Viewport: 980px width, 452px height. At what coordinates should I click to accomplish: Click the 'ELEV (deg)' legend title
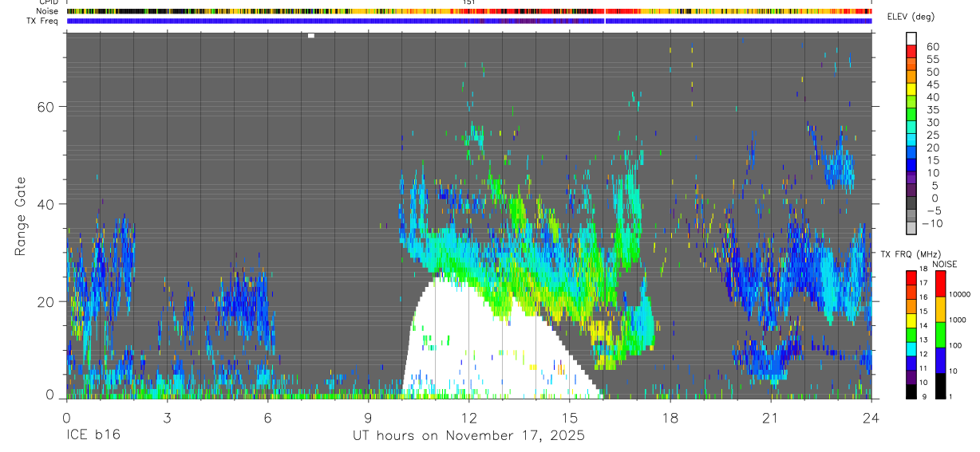pyautogui.click(x=911, y=17)
